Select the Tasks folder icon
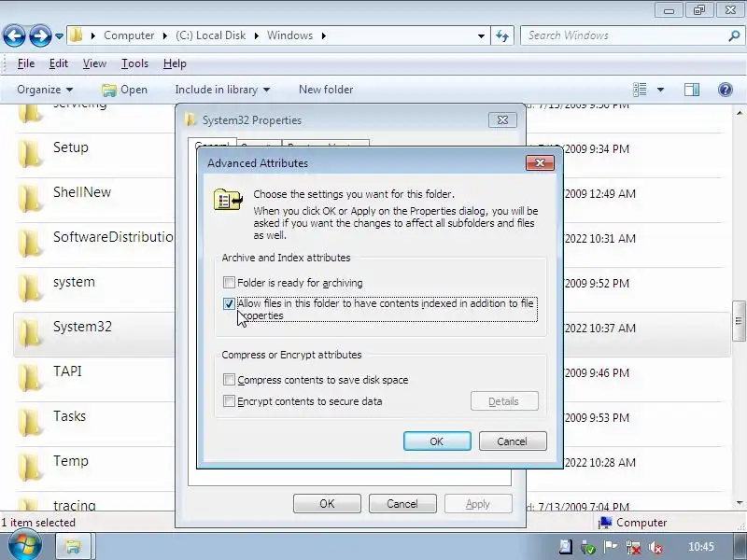747x560 pixels. 30,422
